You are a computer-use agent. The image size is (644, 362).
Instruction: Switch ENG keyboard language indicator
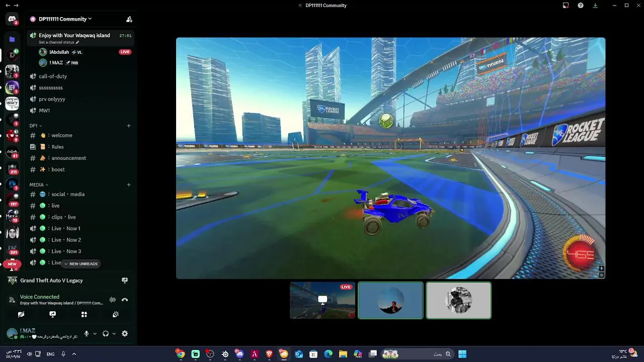point(51,354)
